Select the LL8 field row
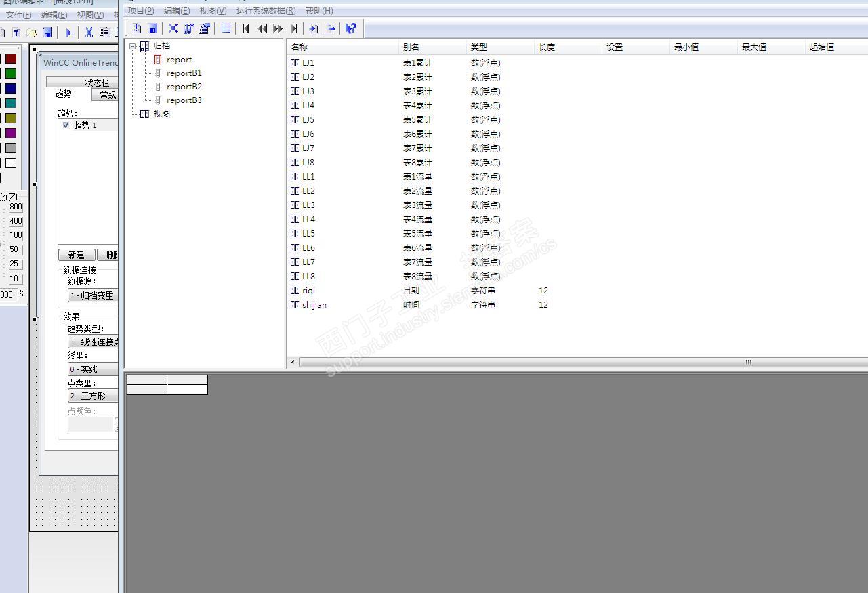Screen dimensions: 868x593 (577, 277)
